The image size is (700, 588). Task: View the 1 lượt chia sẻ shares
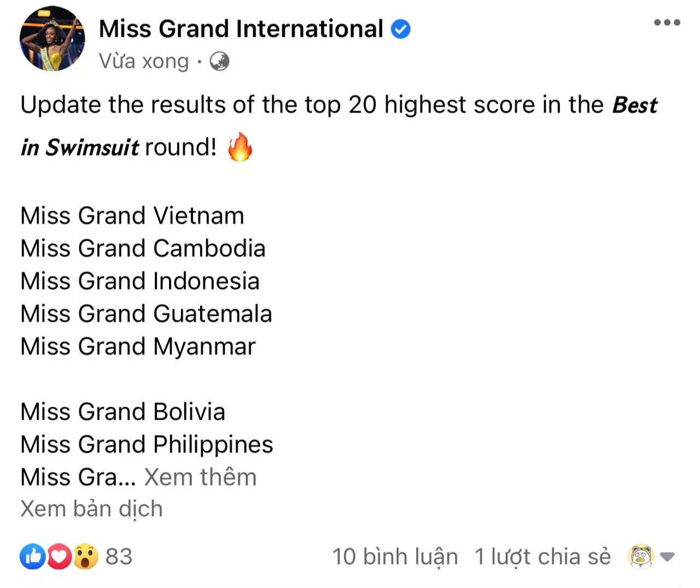[542, 557]
